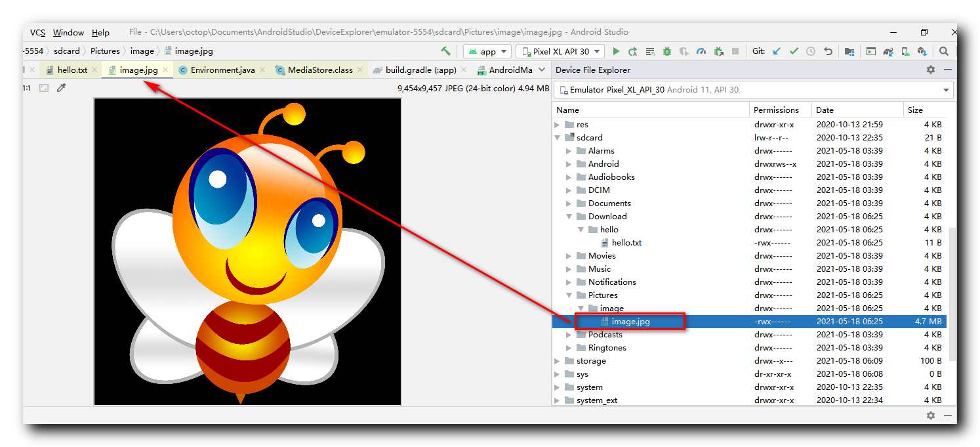Switch to the MediaStore.class tab

pyautogui.click(x=320, y=70)
